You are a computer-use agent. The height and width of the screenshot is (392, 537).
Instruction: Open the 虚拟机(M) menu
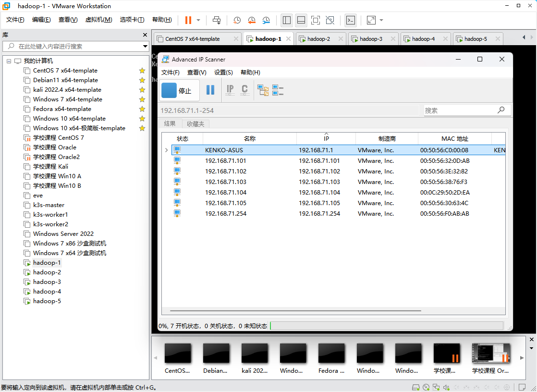(98, 20)
